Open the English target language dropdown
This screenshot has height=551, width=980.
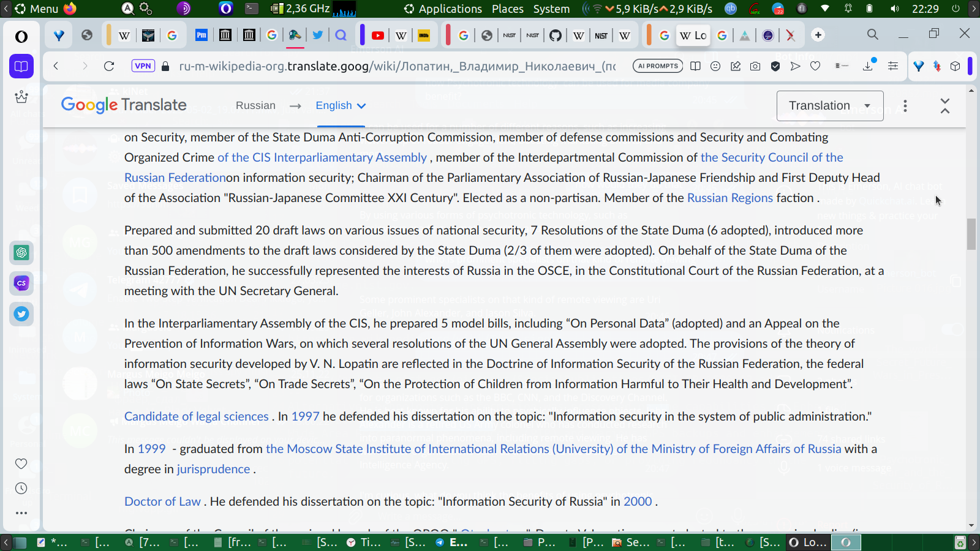coord(341,105)
